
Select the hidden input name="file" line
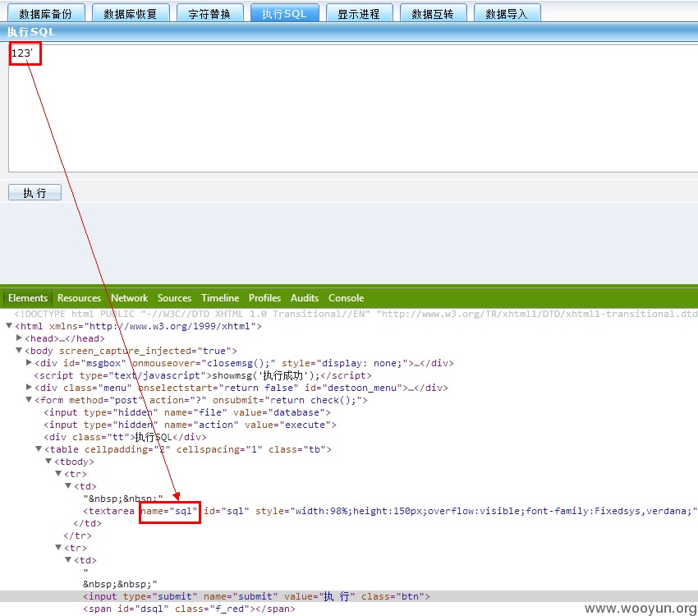(x=187, y=412)
